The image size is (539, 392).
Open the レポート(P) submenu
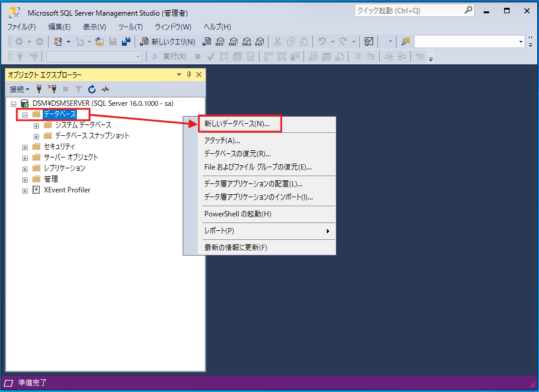point(266,231)
